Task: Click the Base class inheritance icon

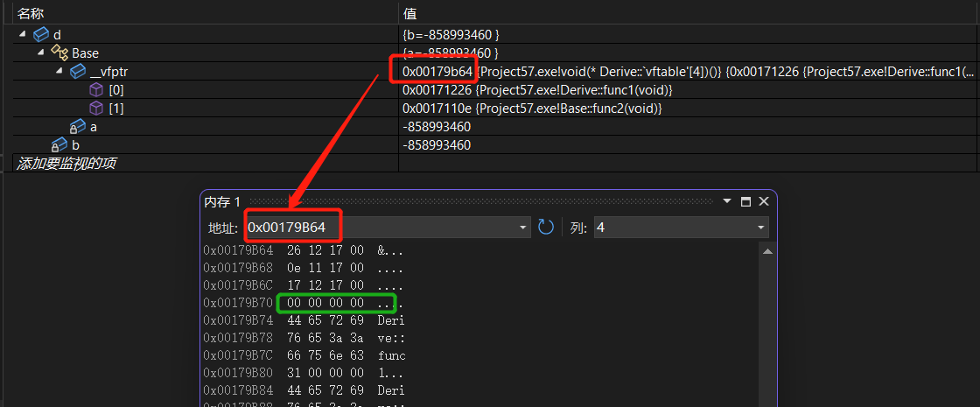Action: 59,53
